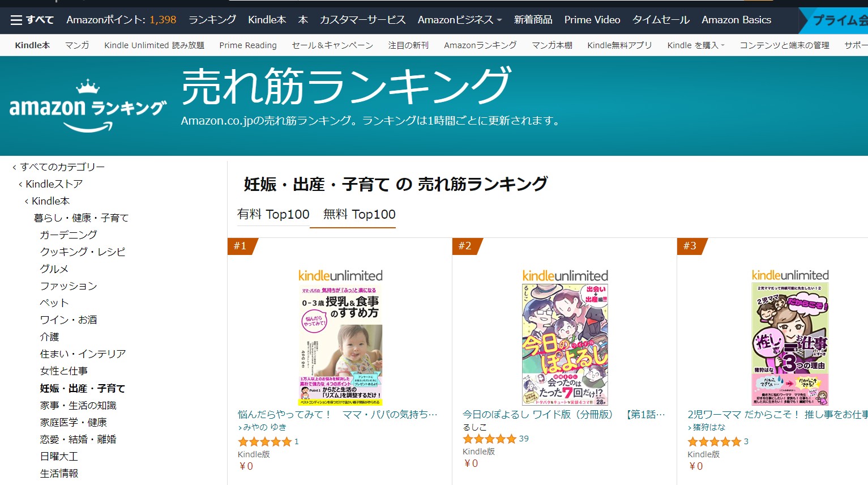Screen dimensions: 868x485
Task: Select the 無料 Top100 tab
Action: point(359,214)
